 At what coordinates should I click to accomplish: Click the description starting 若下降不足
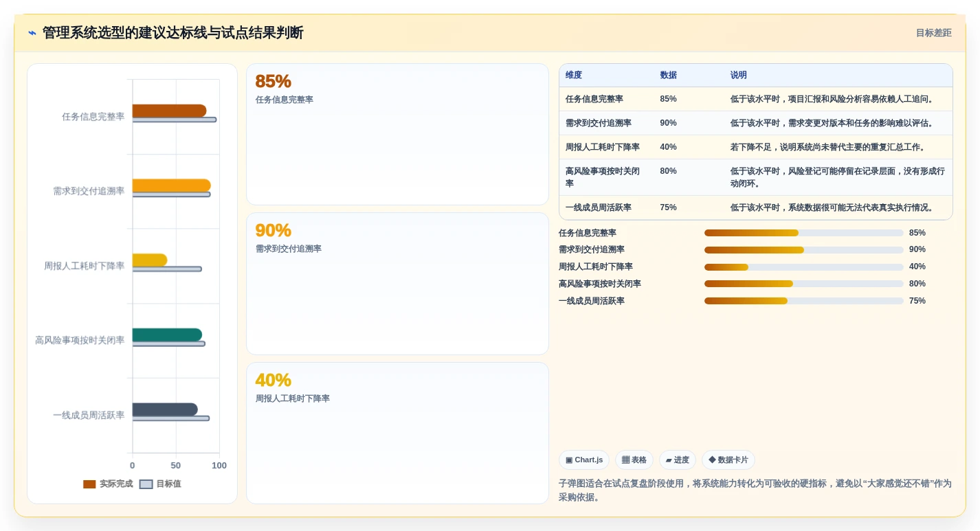829,147
